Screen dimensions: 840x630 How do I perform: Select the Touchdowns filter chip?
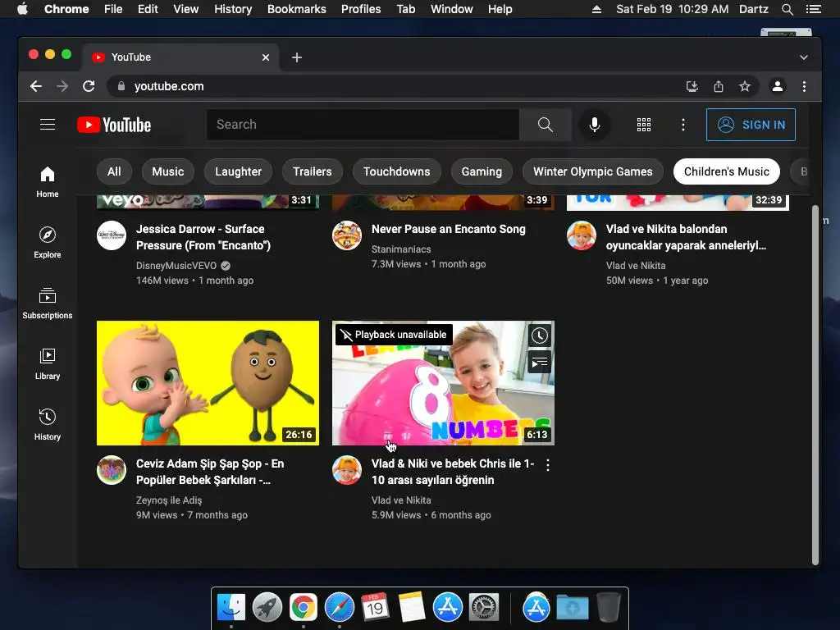[396, 171]
